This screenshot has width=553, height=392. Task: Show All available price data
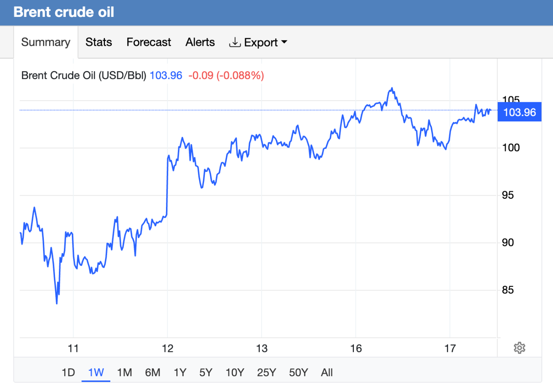327,372
